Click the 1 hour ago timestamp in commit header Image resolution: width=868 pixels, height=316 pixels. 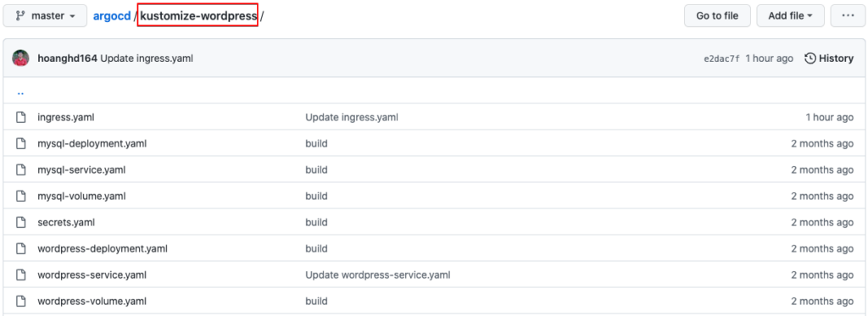769,58
